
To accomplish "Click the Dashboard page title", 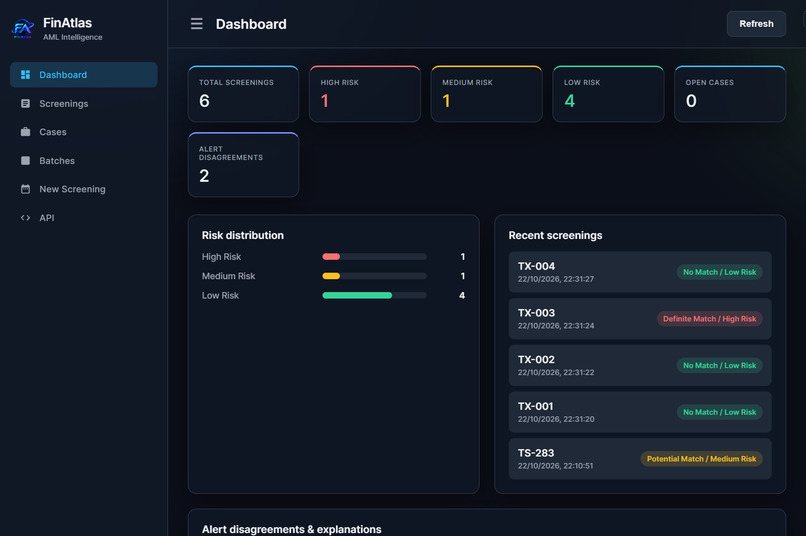I will pyautogui.click(x=251, y=24).
